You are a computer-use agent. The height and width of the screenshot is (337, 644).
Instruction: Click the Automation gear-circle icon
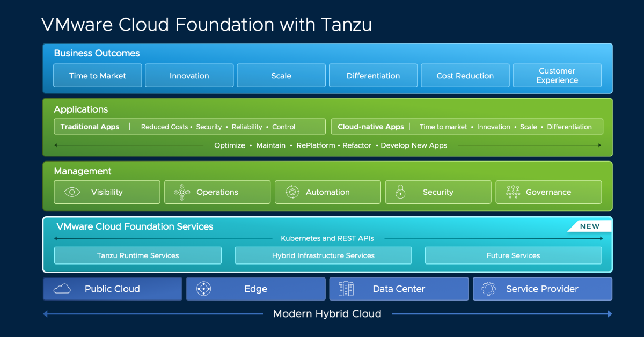pyautogui.click(x=292, y=192)
